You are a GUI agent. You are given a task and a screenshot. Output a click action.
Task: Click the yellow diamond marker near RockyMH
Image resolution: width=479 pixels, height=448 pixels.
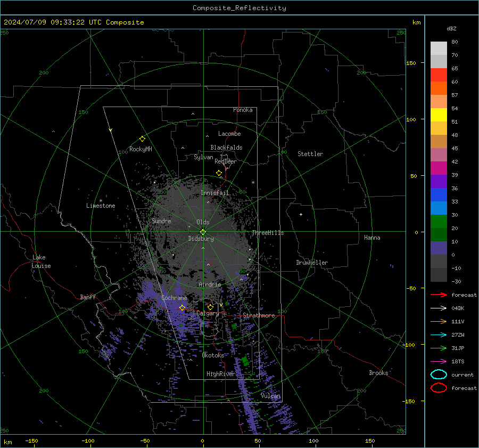pyautogui.click(x=142, y=139)
